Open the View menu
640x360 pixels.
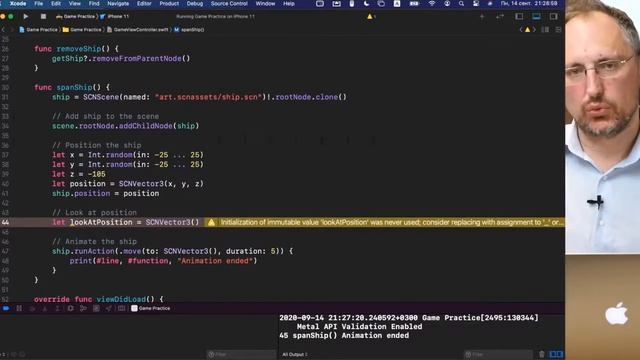(74, 4)
